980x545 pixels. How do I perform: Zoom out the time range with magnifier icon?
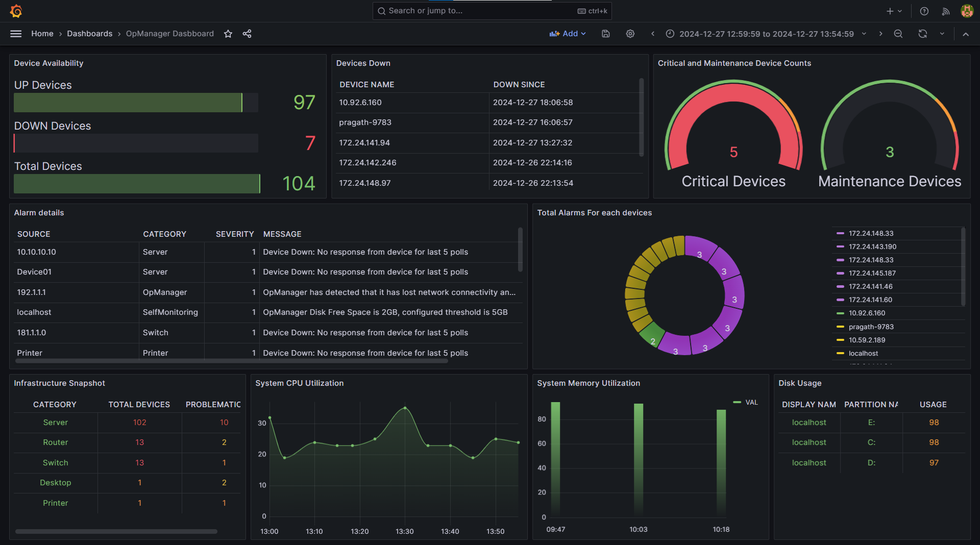click(898, 34)
